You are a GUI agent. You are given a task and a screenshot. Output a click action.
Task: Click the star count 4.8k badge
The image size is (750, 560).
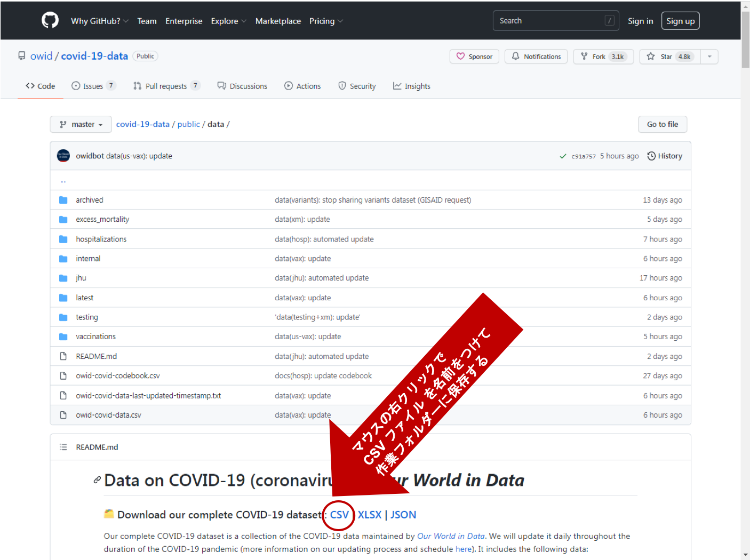point(684,57)
